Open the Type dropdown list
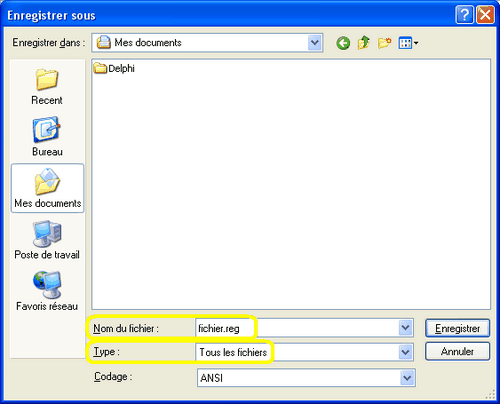The height and width of the screenshot is (404, 500). coord(405,352)
